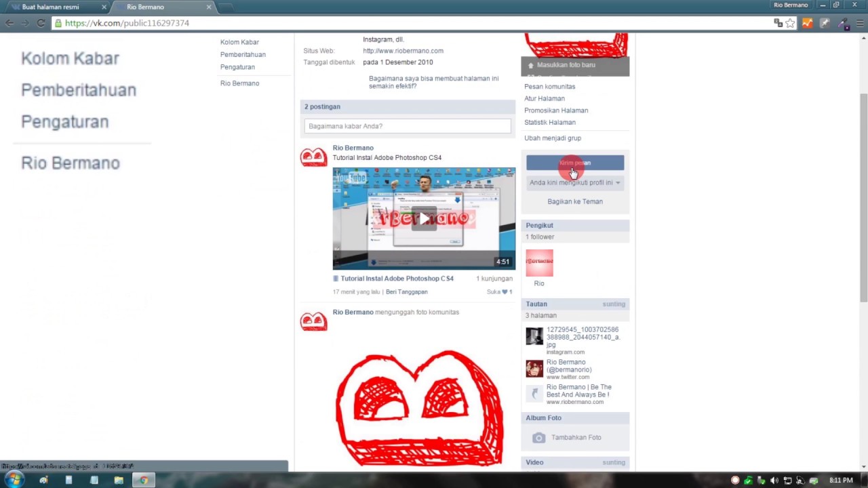Open 'Pesan komunitas' link

tap(549, 87)
